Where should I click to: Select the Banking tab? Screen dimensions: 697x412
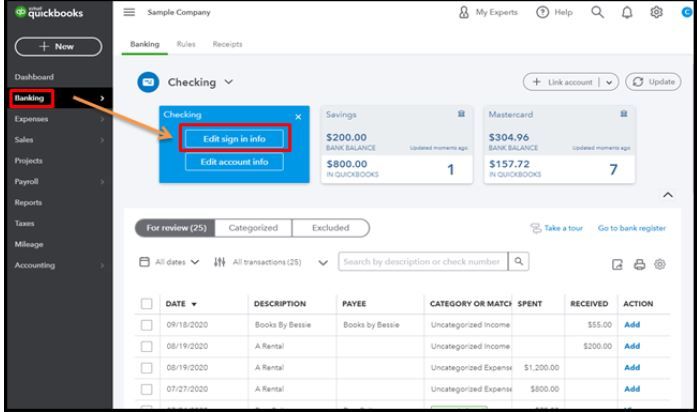pos(144,44)
